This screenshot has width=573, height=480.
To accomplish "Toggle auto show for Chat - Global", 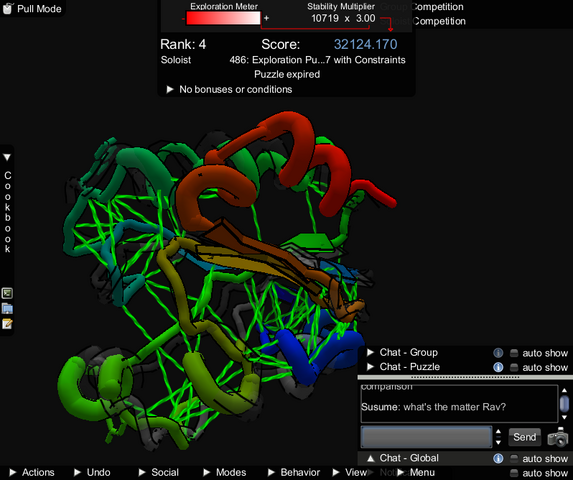I will pos(514,458).
